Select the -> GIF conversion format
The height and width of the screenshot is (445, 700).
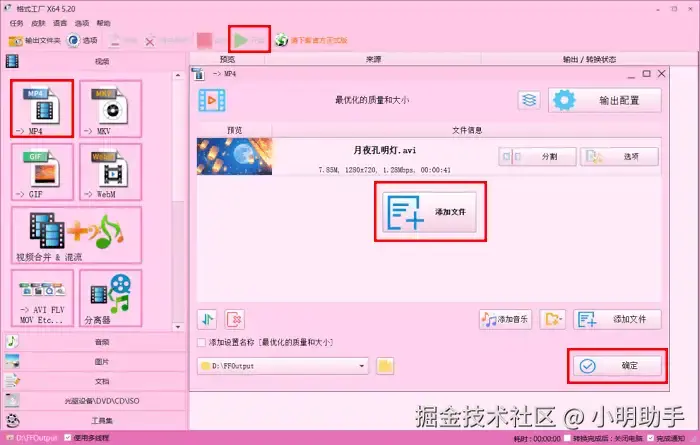coord(42,172)
